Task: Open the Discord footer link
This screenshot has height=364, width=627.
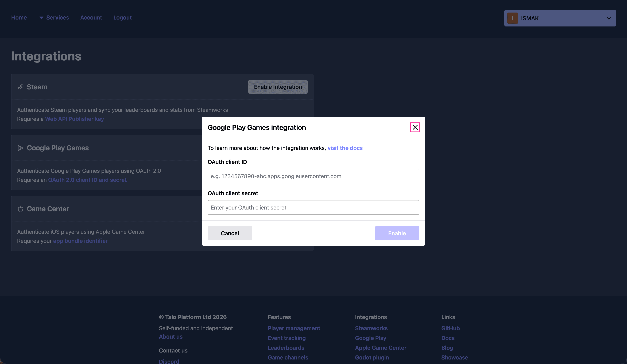Action: [x=169, y=361]
